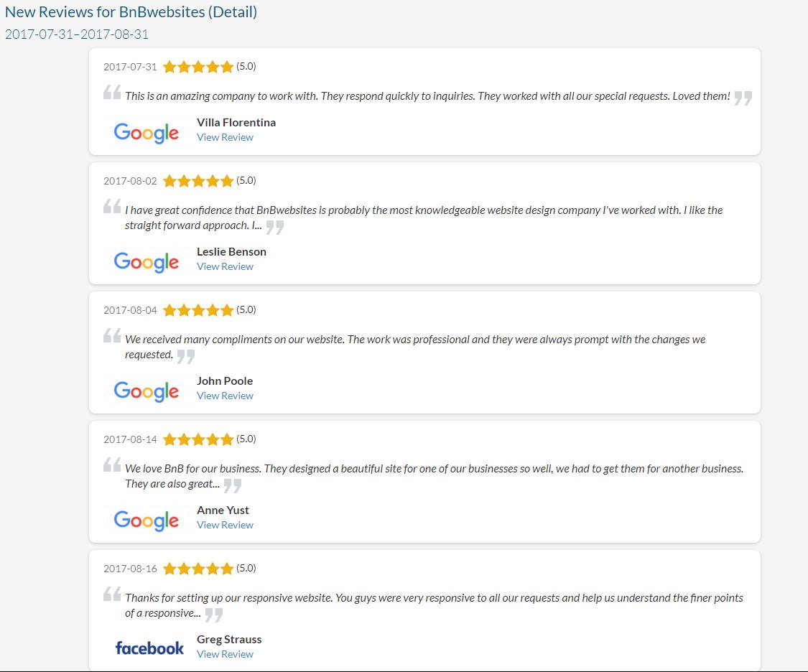Viewport: 808px width, 672px height.
Task: Click Google logo beside Anne Yust
Action: 147,521
